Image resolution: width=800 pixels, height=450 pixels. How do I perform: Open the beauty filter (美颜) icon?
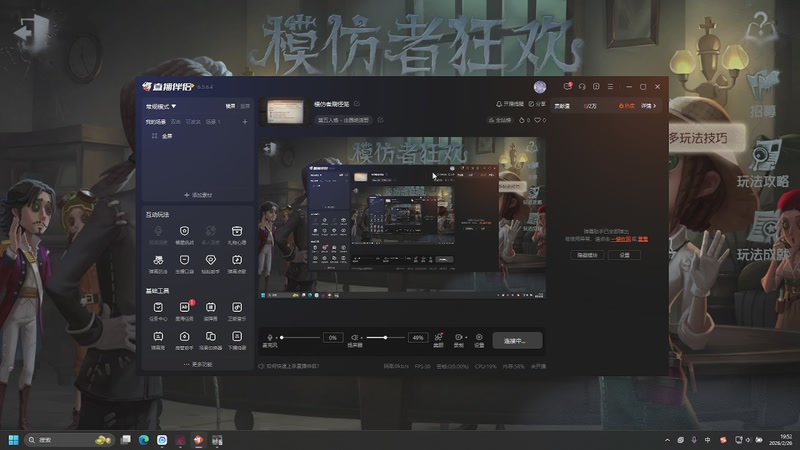pos(438,340)
